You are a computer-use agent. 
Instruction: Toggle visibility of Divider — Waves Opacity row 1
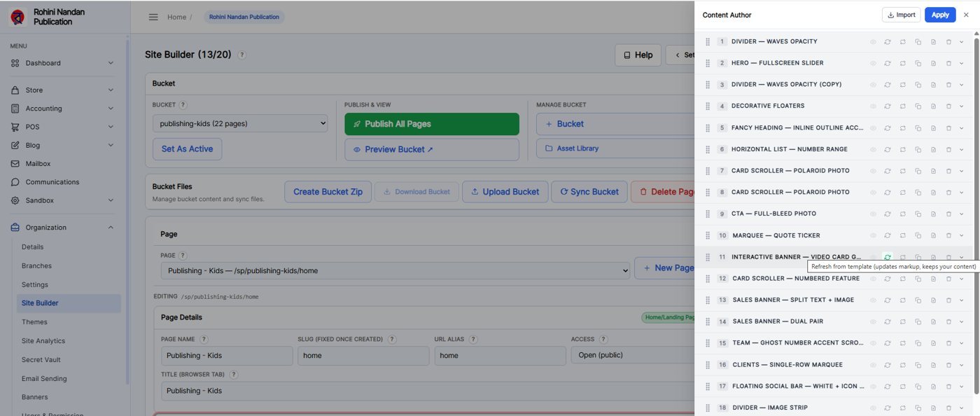pyautogui.click(x=873, y=42)
